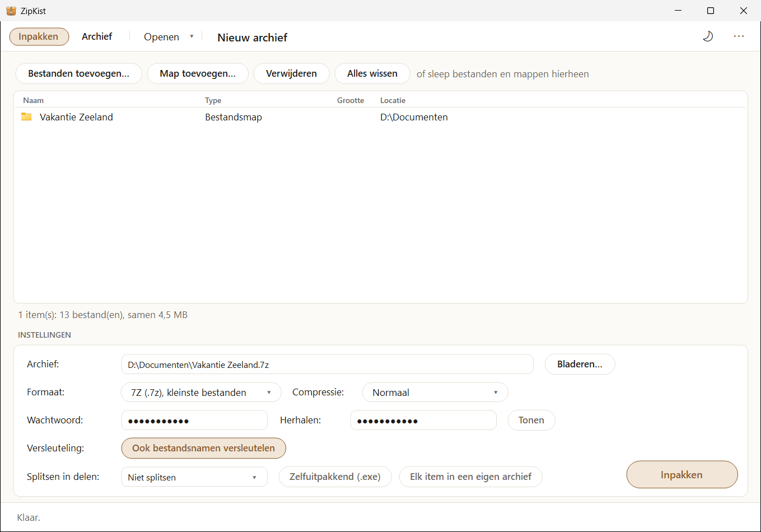Enable 'Elk item in een eigen archief'
This screenshot has height=532, width=761.
click(x=470, y=477)
